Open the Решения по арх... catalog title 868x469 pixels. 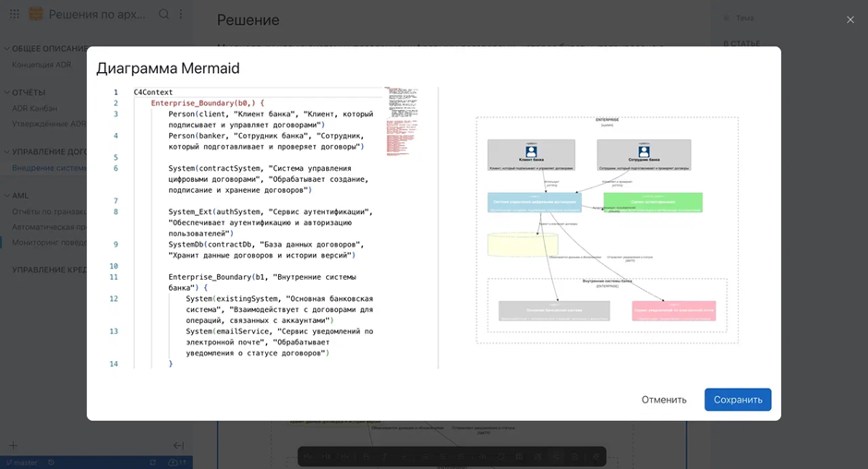tap(97, 14)
